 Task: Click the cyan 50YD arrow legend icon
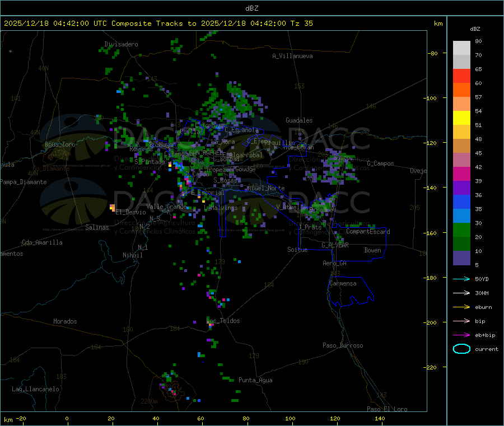coord(461,279)
